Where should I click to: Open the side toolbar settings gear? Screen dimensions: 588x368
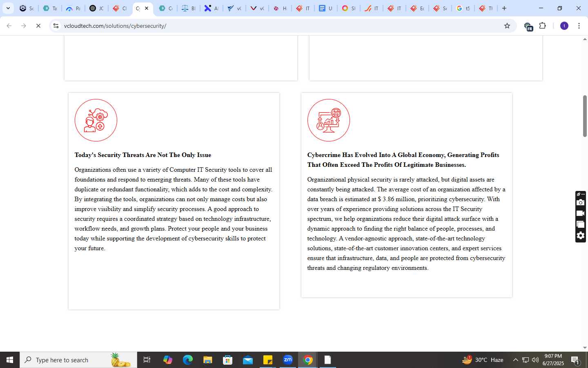pos(580,236)
